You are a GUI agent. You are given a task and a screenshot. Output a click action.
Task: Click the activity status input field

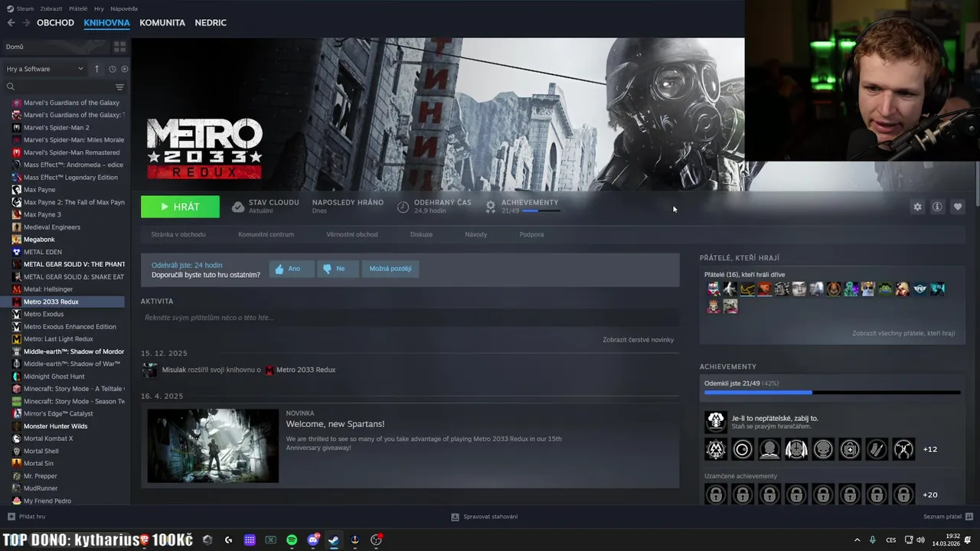(x=410, y=318)
